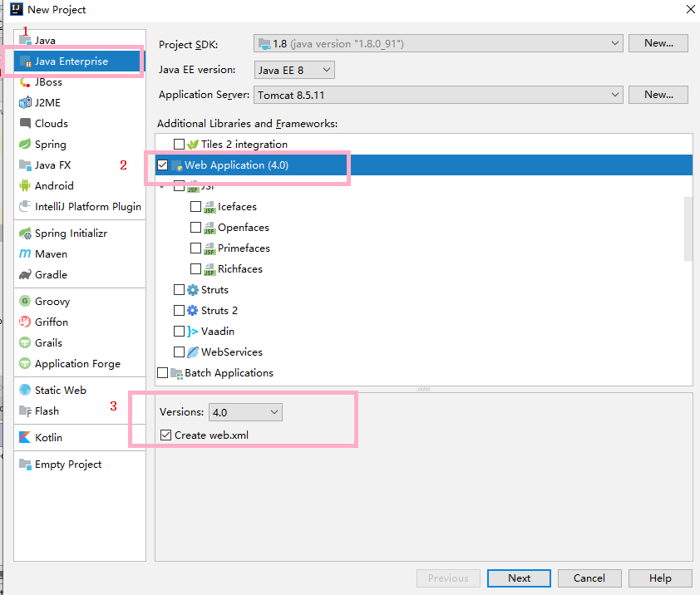Click the Android robot icon

[25, 185]
